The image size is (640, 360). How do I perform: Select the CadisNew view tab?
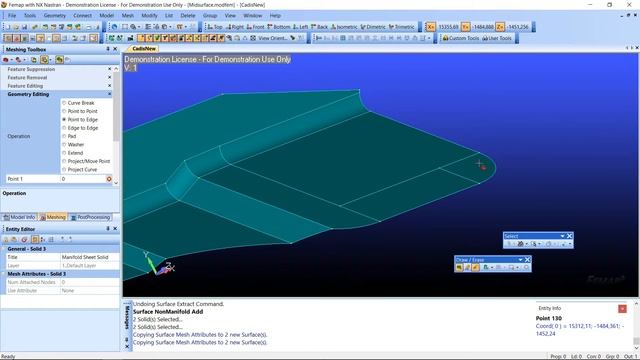[x=144, y=49]
